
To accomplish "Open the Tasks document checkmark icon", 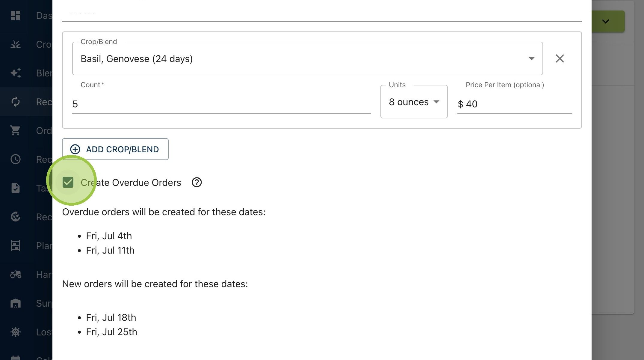I will pos(15,188).
